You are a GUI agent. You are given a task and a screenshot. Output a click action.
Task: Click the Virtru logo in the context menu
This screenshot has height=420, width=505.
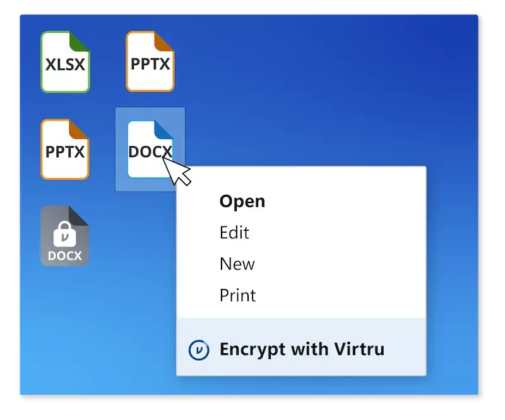point(199,350)
